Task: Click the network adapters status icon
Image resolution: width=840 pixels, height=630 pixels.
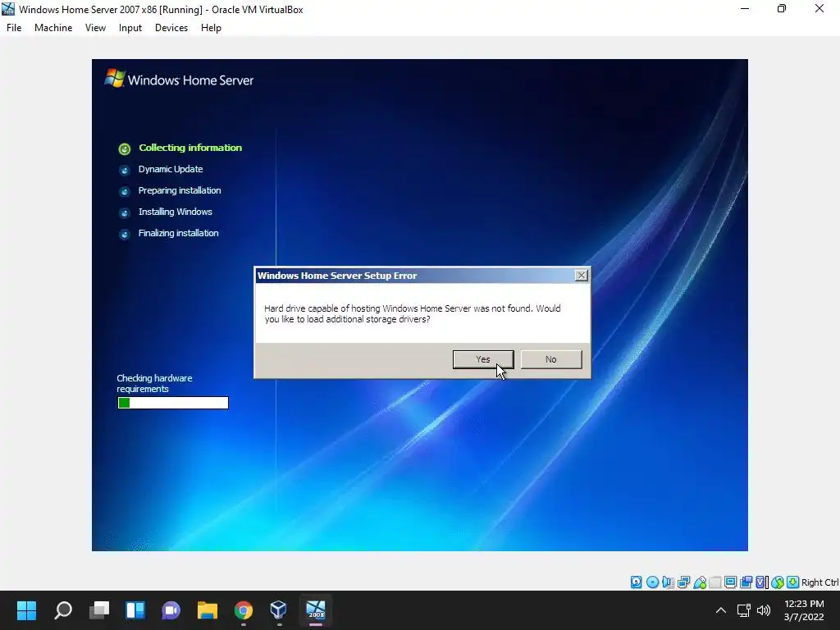Action: pos(683,582)
